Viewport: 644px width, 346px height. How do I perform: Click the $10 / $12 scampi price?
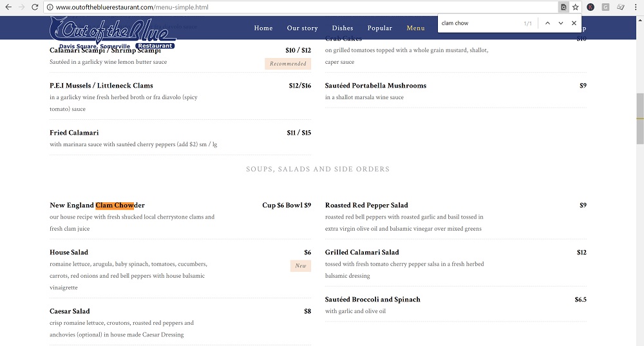[298, 50]
